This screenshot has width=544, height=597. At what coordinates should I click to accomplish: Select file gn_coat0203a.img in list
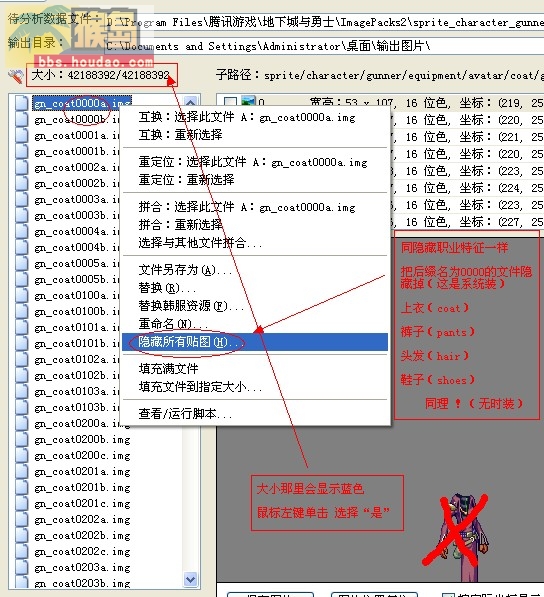click(82, 567)
